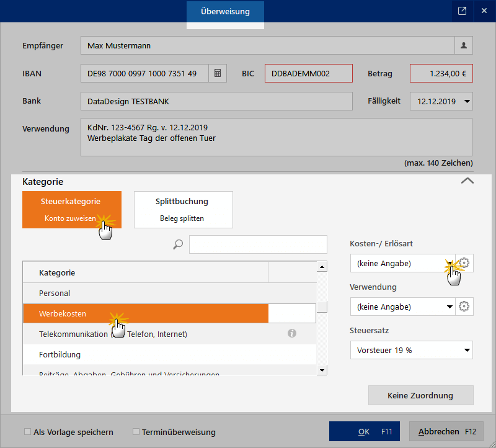Click the Betrag amount field
The height and width of the screenshot is (448, 496).
441,73
